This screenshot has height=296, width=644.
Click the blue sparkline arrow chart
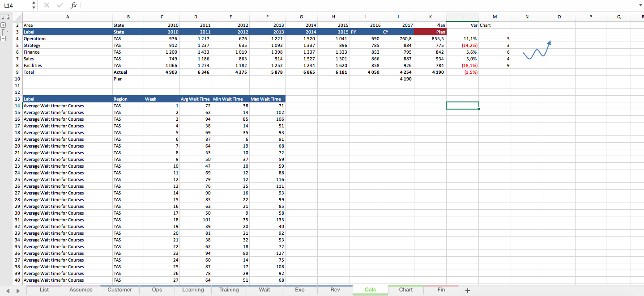click(536, 50)
